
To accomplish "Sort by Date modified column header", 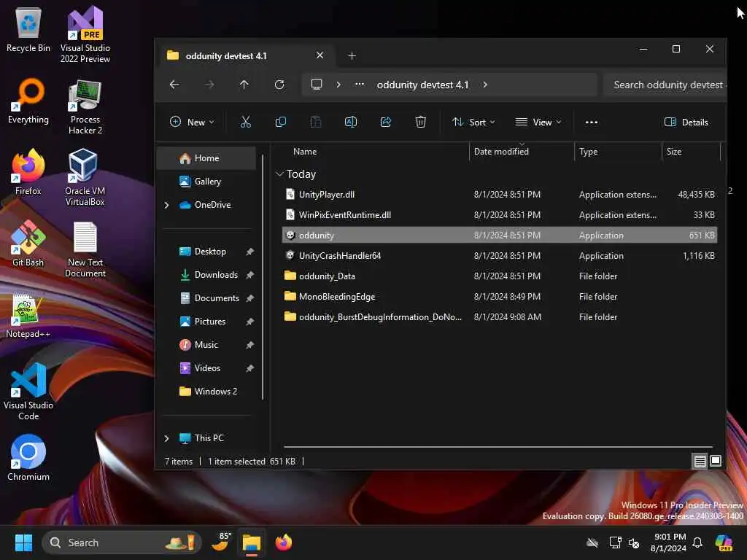I will click(x=522, y=152).
